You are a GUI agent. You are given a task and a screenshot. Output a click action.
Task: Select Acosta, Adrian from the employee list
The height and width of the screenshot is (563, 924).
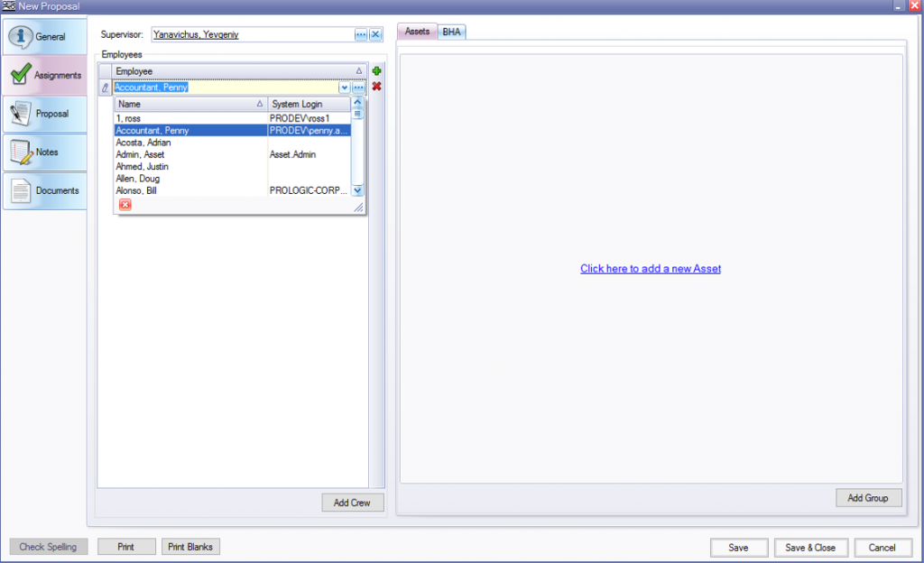click(x=144, y=142)
